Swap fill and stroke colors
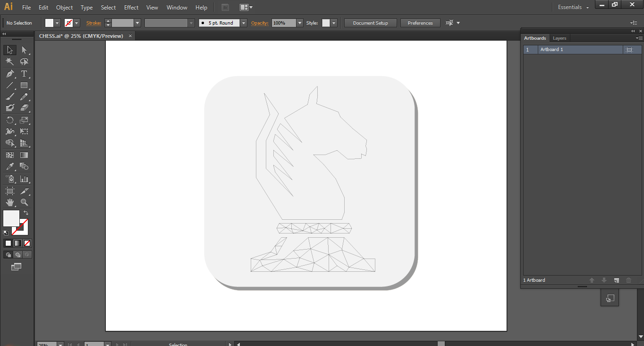The height and width of the screenshot is (346, 644). click(x=26, y=213)
